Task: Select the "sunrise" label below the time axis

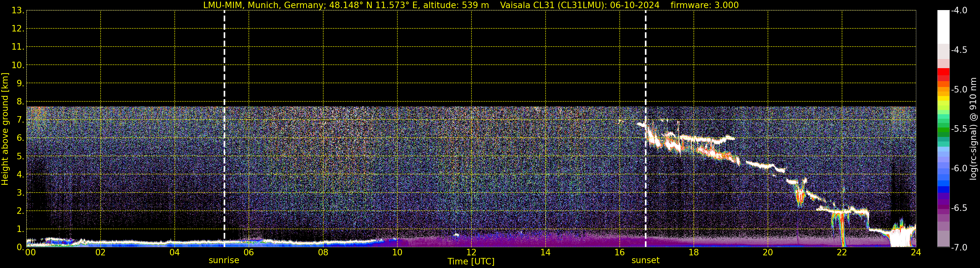Action: tap(224, 261)
